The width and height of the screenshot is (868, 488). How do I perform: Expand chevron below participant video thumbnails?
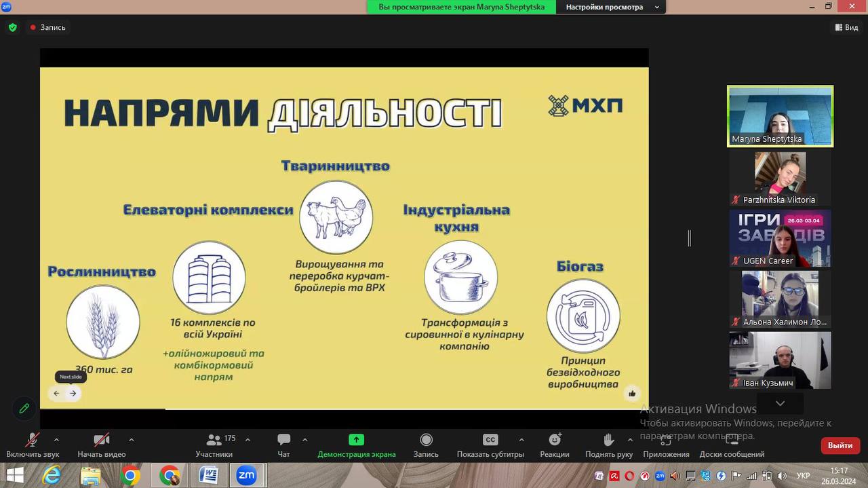[780, 403]
